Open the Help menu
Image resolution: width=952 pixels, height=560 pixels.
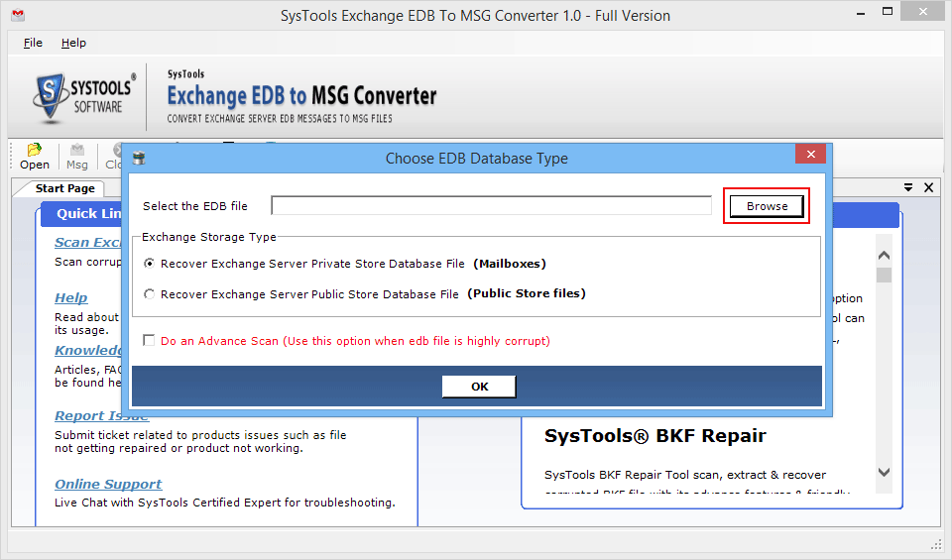pyautogui.click(x=73, y=43)
